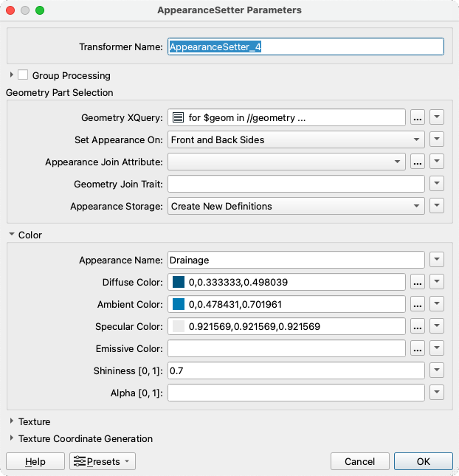Open the Set Appearance On dropdown
The image size is (459, 476).
(296, 139)
